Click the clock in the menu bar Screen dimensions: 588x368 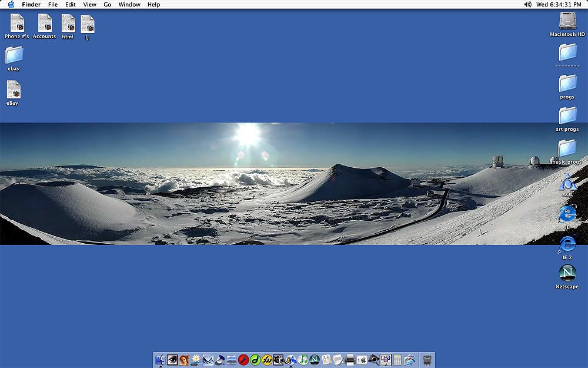[x=559, y=5]
